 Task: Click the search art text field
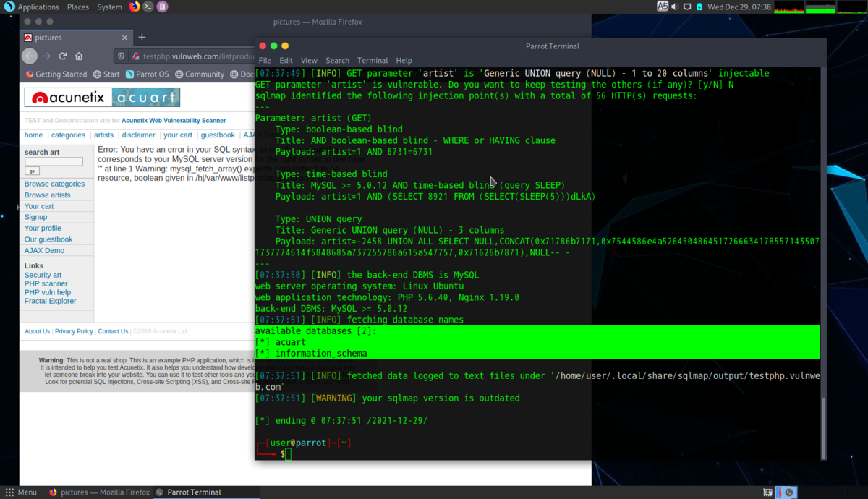pyautogui.click(x=54, y=162)
